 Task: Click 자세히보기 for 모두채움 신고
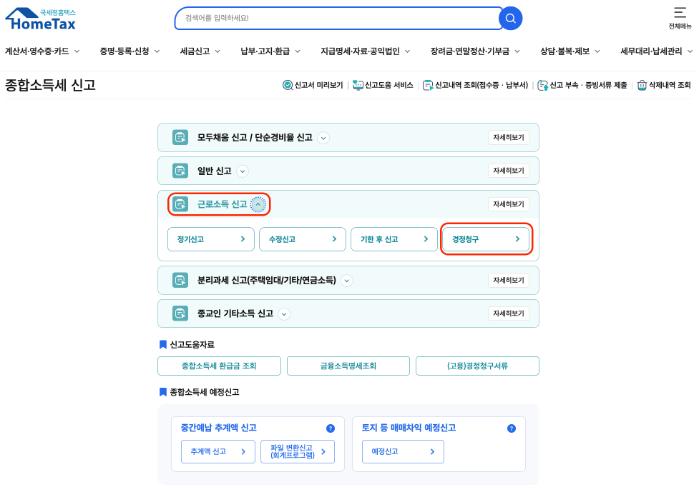pyautogui.click(x=509, y=138)
